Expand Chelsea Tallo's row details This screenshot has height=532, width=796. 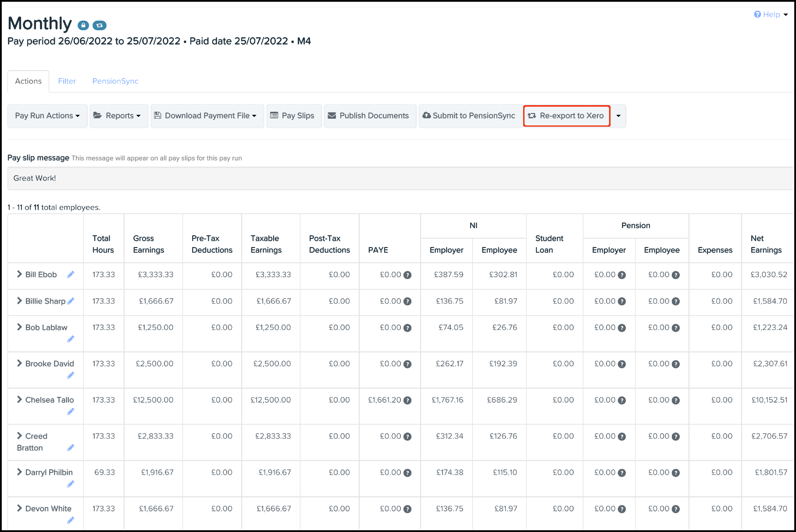coord(19,399)
